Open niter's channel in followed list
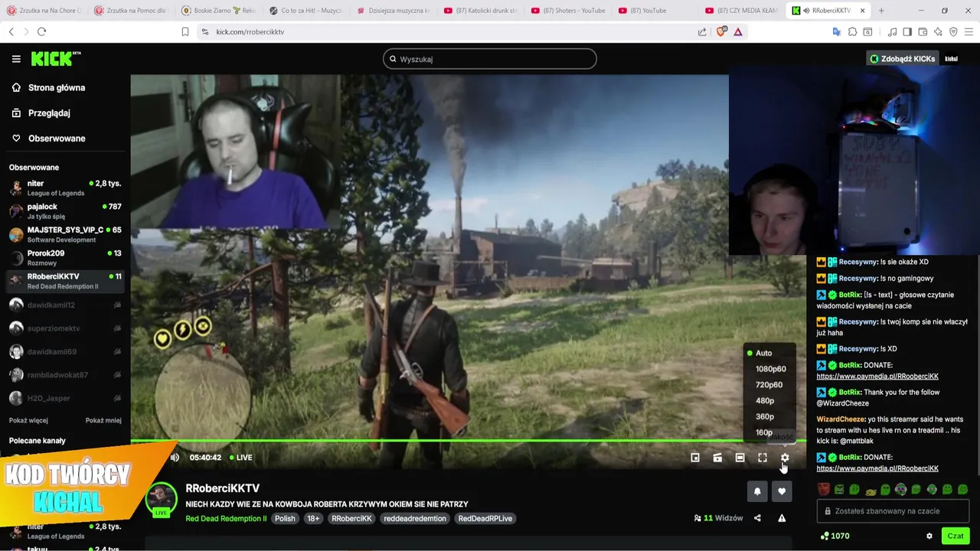 pyautogui.click(x=64, y=188)
